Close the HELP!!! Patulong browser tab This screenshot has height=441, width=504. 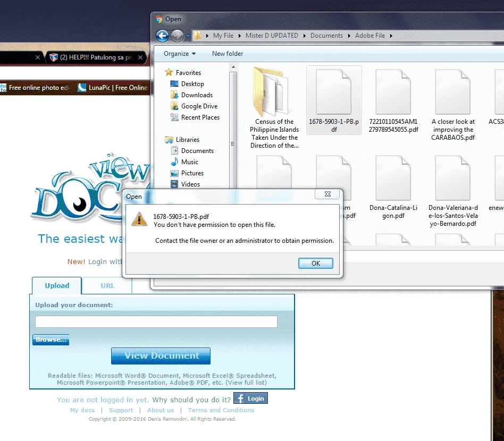click(x=140, y=57)
